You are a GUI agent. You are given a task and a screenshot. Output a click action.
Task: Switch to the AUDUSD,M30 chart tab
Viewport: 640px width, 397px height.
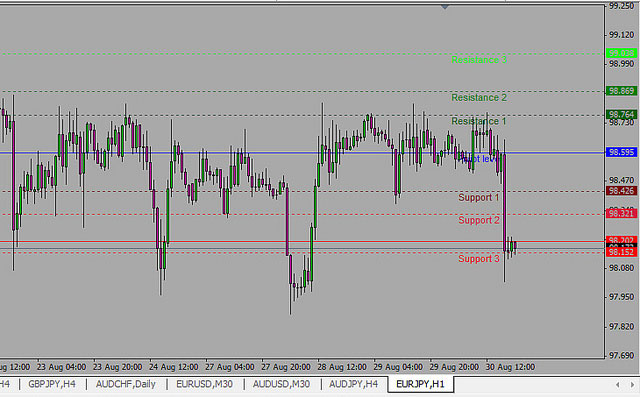[281, 384]
